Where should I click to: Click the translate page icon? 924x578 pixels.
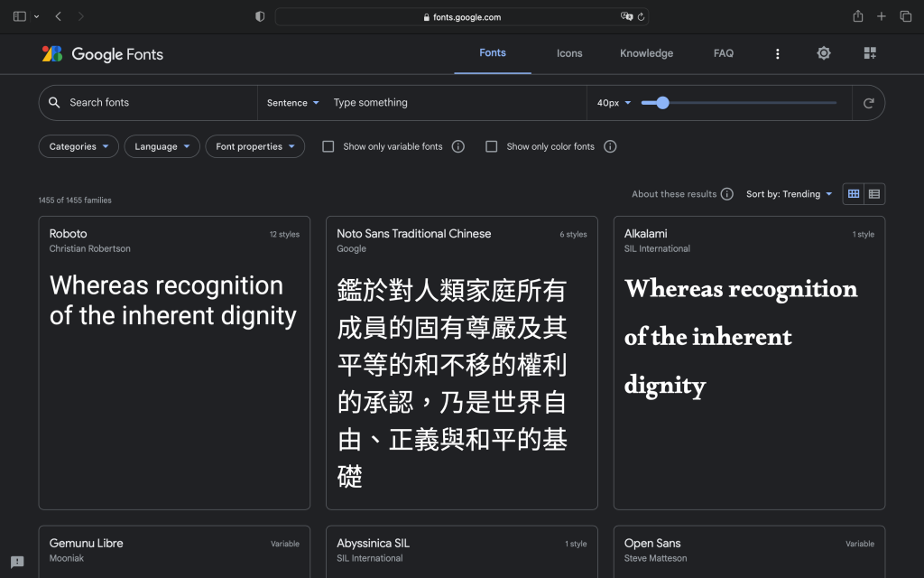[x=626, y=16]
